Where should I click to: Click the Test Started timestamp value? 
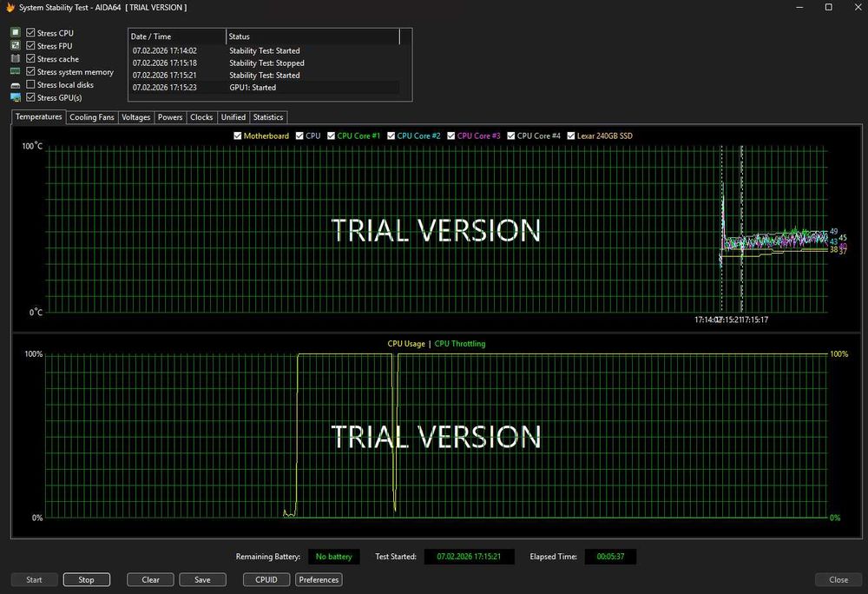[470, 557]
